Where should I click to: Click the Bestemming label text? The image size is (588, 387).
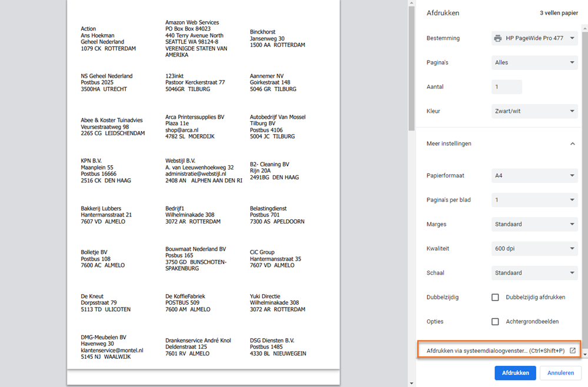443,38
